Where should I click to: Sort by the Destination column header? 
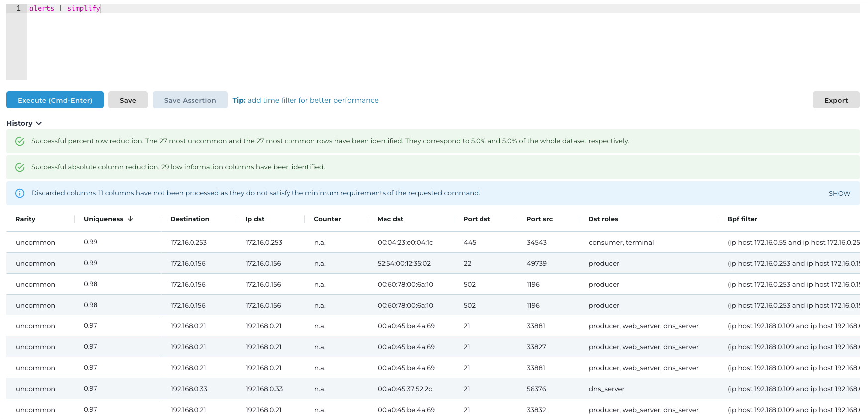tap(190, 219)
